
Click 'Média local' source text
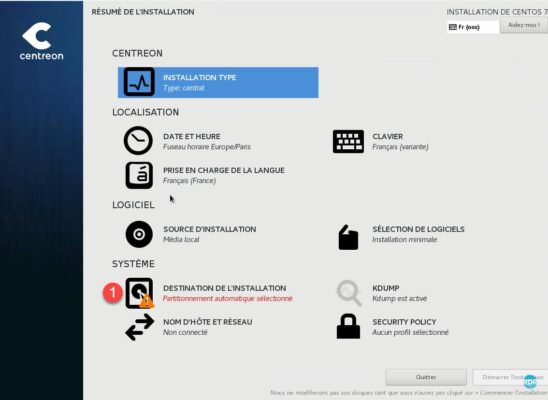click(x=181, y=240)
